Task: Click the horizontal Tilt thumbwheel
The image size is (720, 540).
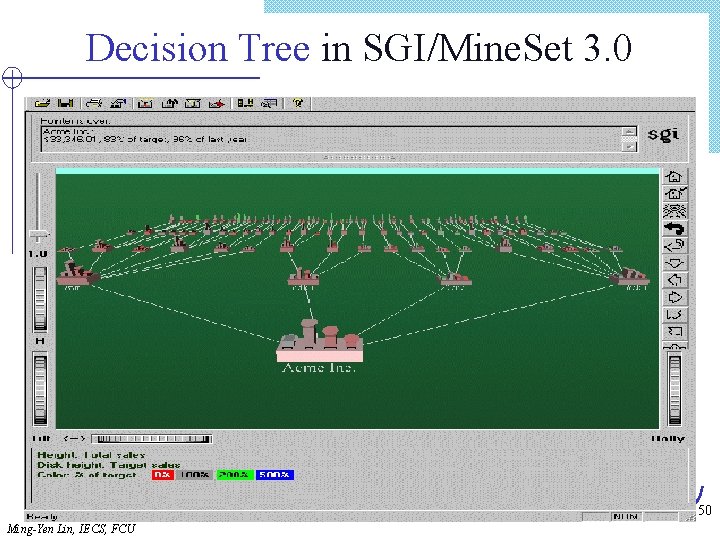Action: click(x=152, y=439)
